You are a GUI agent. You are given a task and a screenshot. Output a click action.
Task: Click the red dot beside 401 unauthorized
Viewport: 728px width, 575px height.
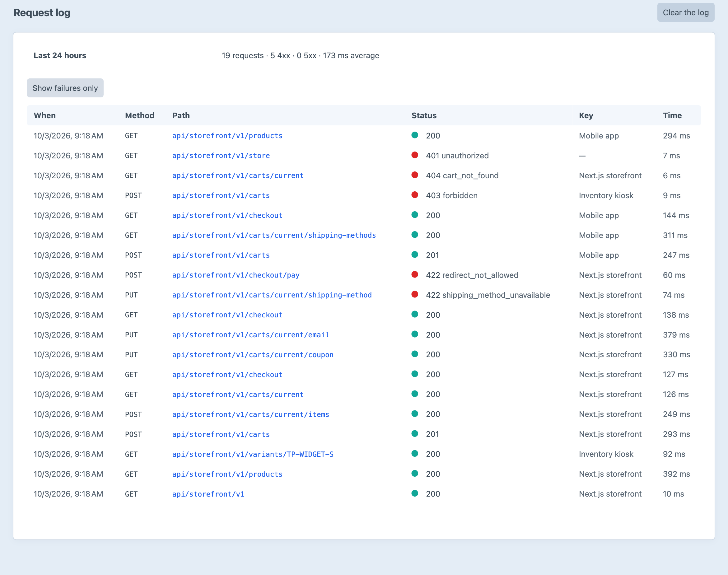[415, 155]
